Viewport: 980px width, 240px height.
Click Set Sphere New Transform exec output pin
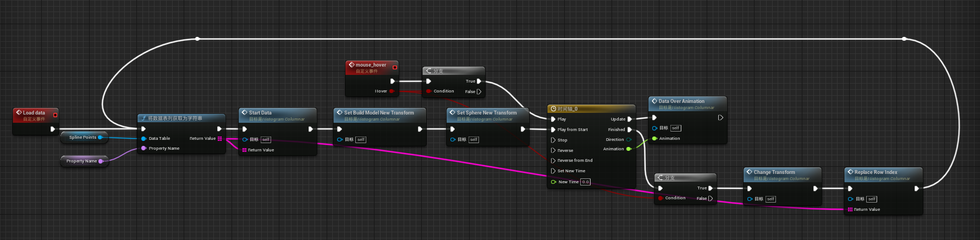[x=523, y=129]
